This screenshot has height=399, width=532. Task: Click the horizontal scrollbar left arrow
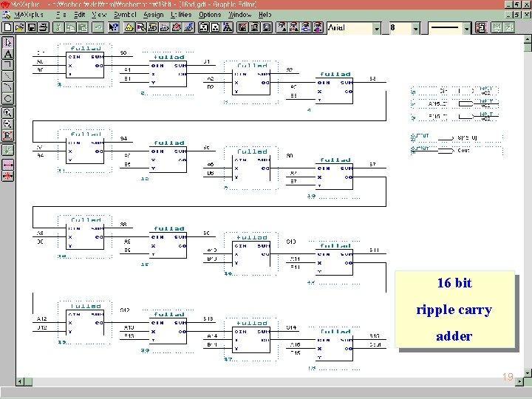(20, 381)
